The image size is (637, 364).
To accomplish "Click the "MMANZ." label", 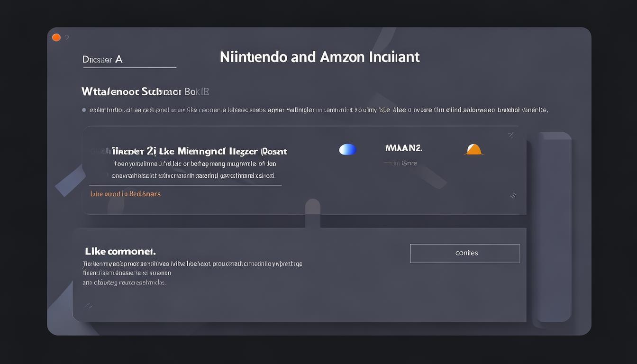I will coord(404,148).
